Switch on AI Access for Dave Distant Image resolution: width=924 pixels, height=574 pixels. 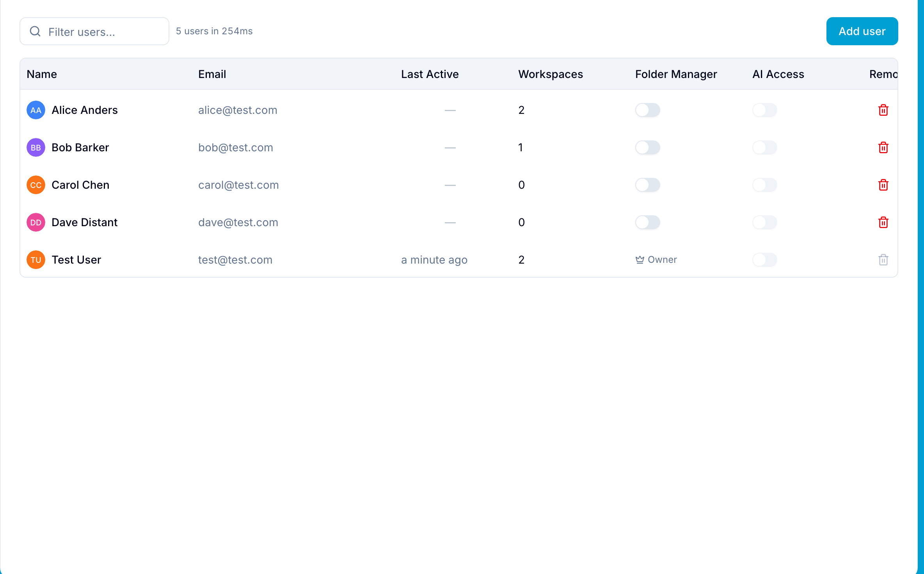point(765,222)
